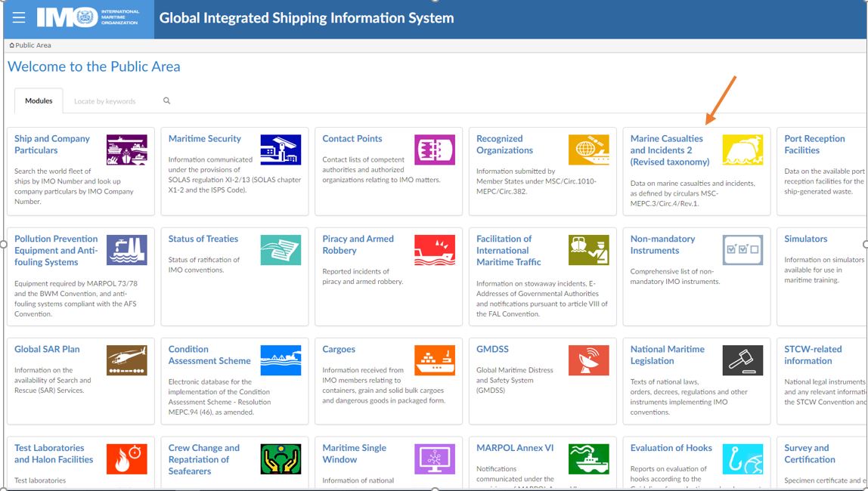Viewport: 868px width, 491px height.
Task: Open the GMDSS satellite dish icon
Action: pyautogui.click(x=589, y=360)
